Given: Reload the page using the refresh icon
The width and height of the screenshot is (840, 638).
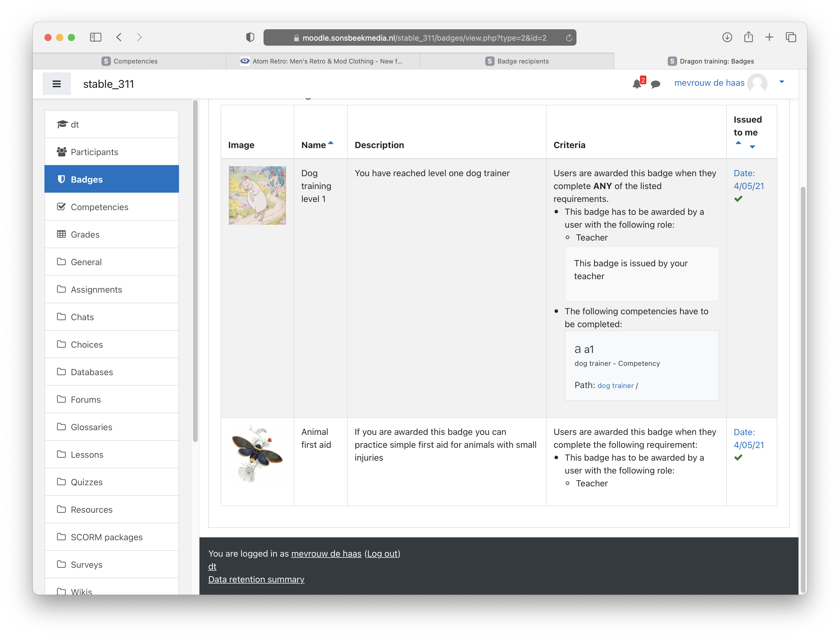Looking at the screenshot, I should click(569, 38).
